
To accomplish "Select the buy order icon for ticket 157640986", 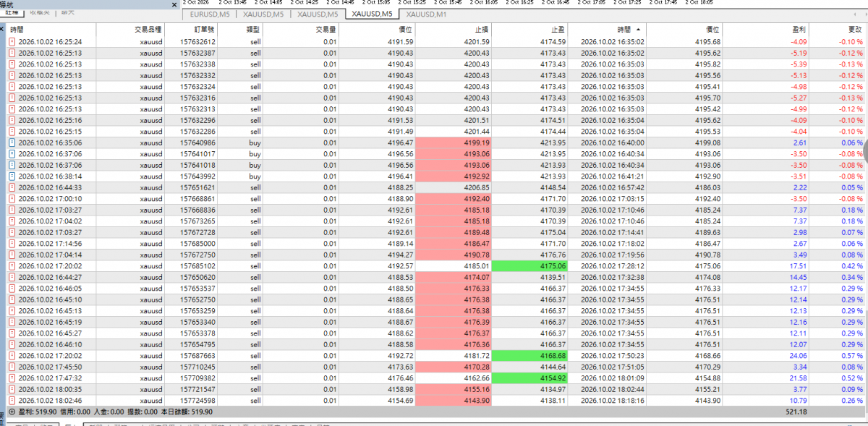I will [12, 142].
